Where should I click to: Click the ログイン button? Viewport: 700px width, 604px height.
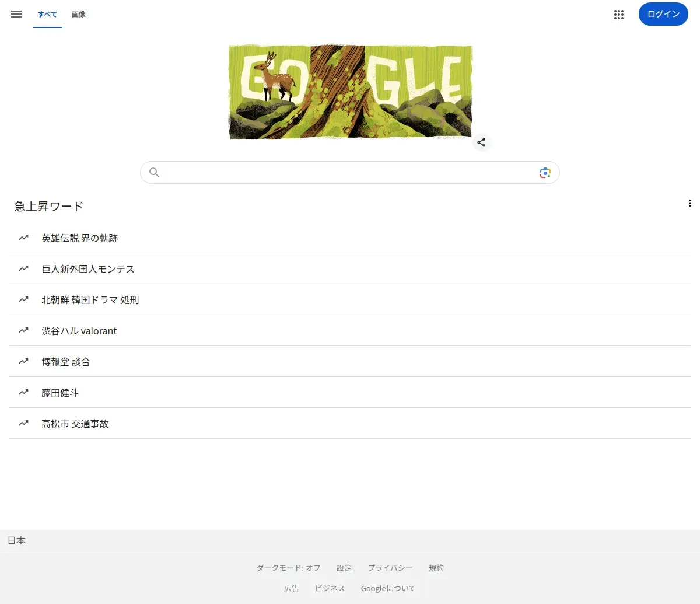coord(663,14)
